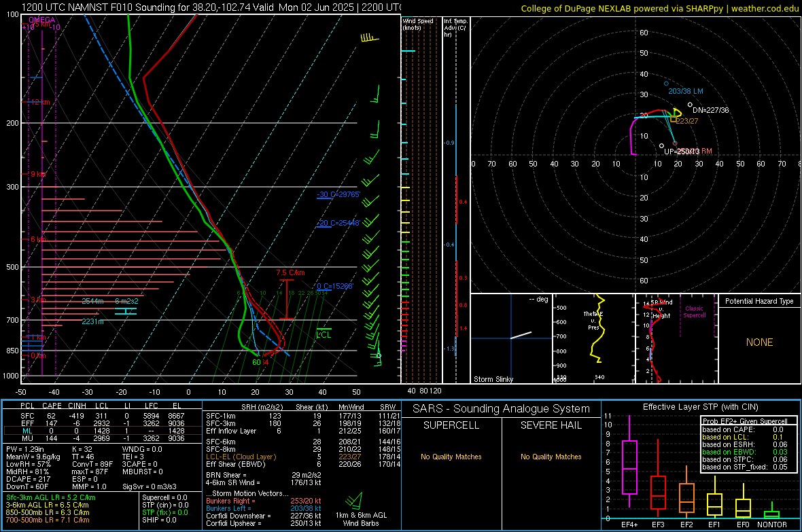Select the SFC parcel row

(103, 416)
